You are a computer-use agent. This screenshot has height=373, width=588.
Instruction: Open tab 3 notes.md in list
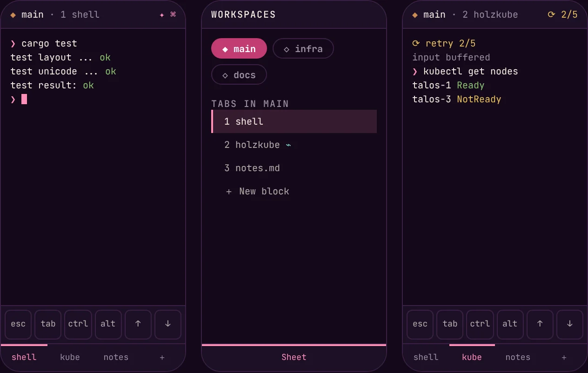click(x=294, y=168)
